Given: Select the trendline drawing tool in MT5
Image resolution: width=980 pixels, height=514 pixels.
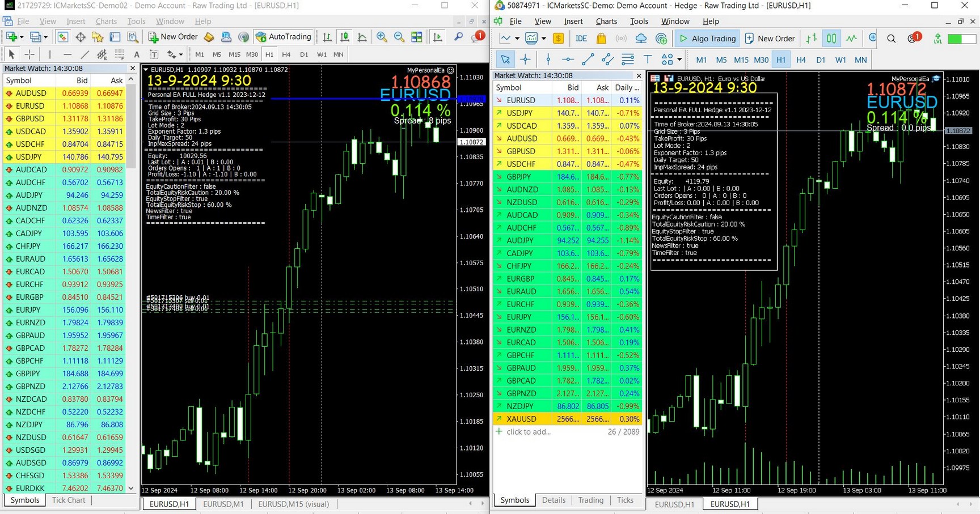Looking at the screenshot, I should (x=588, y=60).
